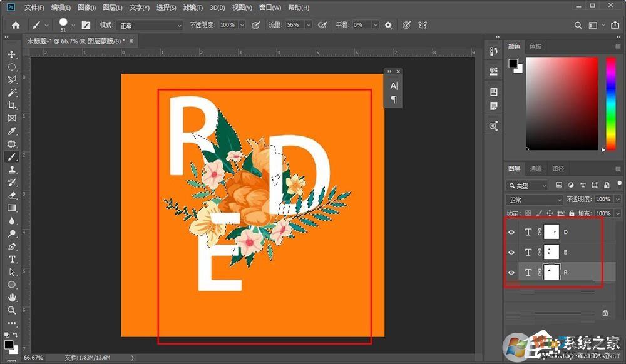
Task: Select the Horizontal Type tool
Action: pos(11,259)
